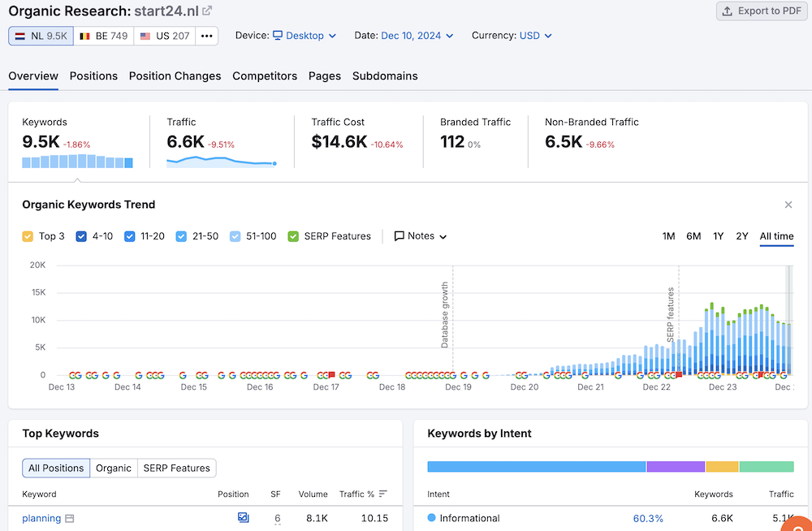Click the image pack position icon for planning
The height and width of the screenshot is (531, 812).
[243, 517]
